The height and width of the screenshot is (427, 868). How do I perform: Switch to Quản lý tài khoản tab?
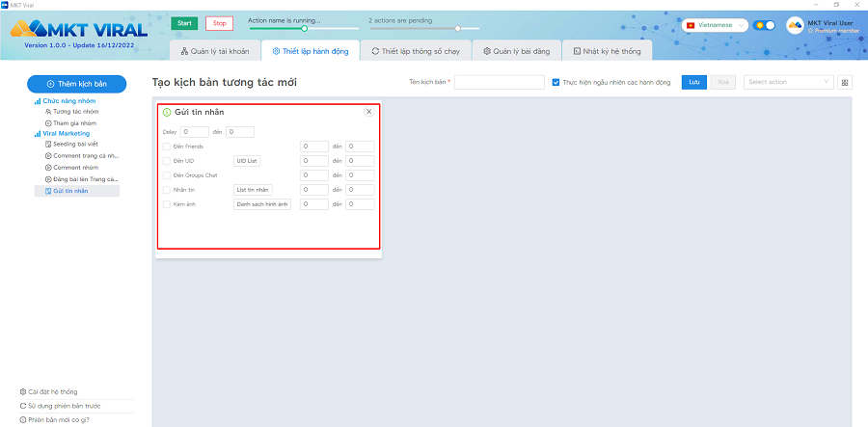coord(216,50)
